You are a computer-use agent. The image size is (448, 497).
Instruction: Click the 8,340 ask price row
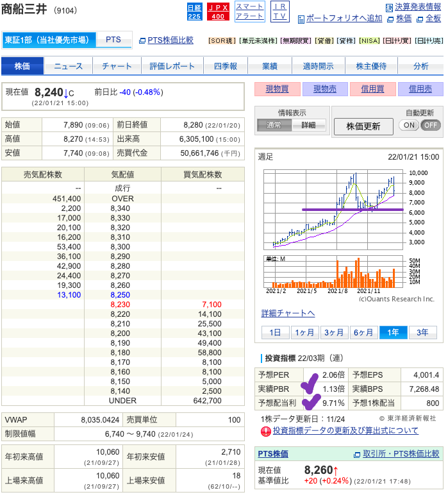123,208
